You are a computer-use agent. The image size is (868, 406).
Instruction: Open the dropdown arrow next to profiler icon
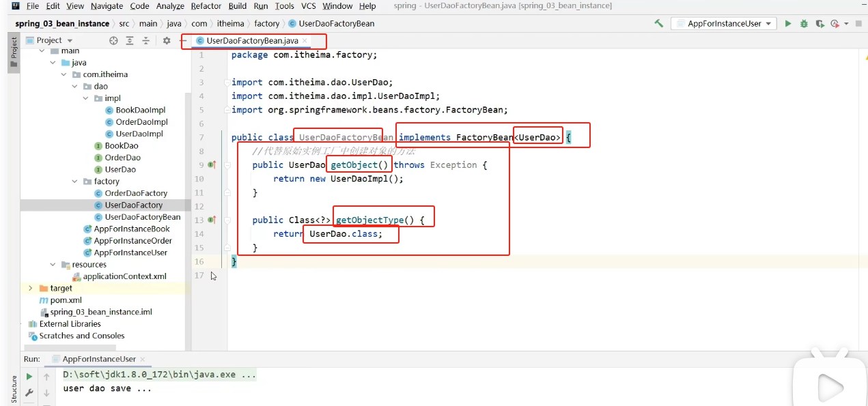pos(846,23)
